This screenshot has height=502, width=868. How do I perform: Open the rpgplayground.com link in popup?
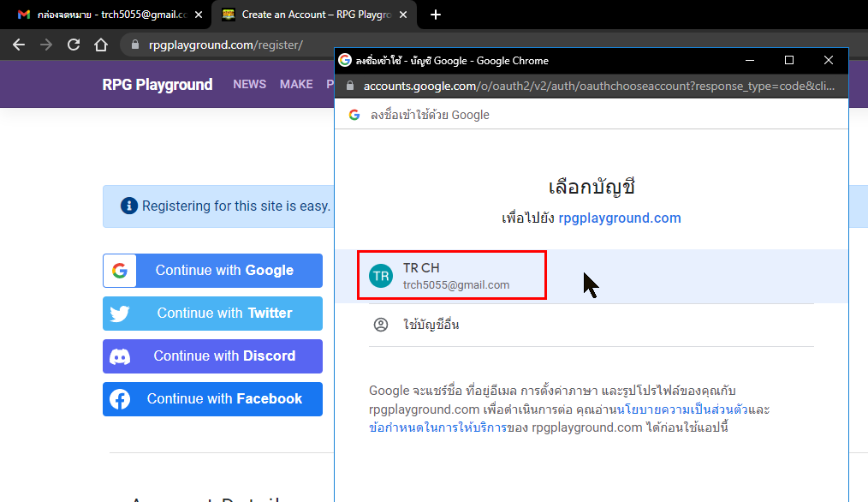[x=620, y=218]
